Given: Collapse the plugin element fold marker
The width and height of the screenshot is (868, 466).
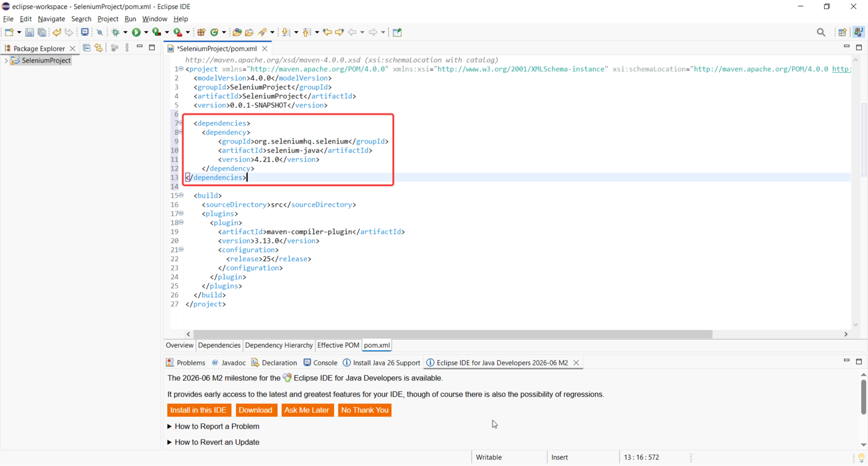Looking at the screenshot, I should pyautogui.click(x=181, y=222).
